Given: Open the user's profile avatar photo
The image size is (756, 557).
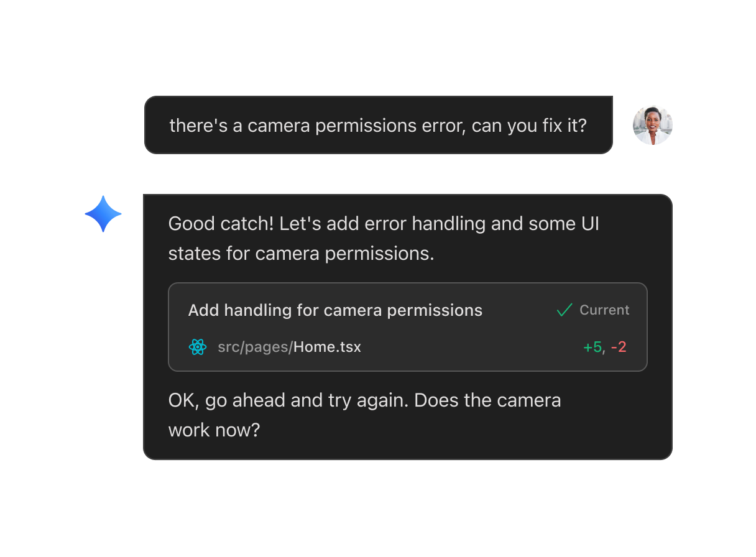Looking at the screenshot, I should [x=652, y=125].
